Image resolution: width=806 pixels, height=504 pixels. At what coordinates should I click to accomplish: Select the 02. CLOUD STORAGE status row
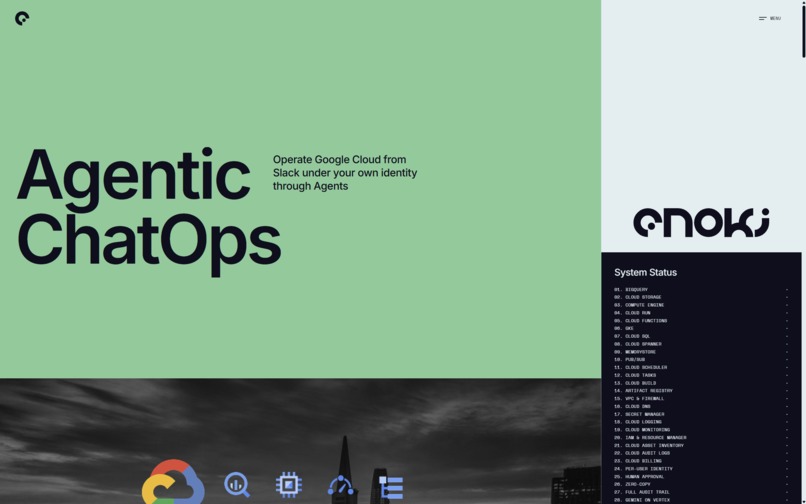pyautogui.click(x=701, y=297)
